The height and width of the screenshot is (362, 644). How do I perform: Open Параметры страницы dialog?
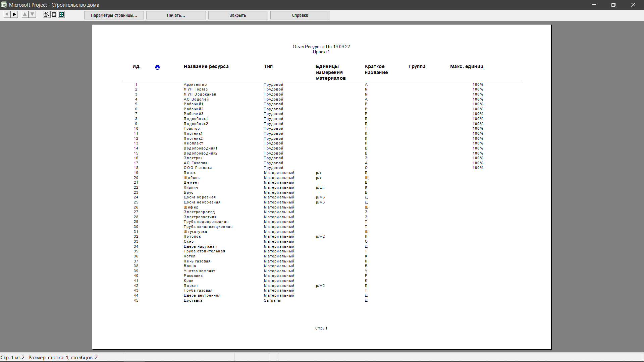pyautogui.click(x=114, y=15)
